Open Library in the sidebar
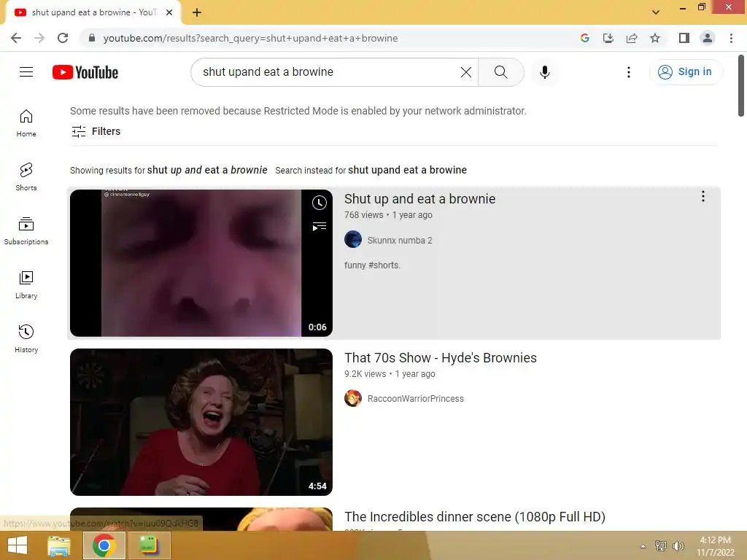This screenshot has width=747, height=560. 26,285
